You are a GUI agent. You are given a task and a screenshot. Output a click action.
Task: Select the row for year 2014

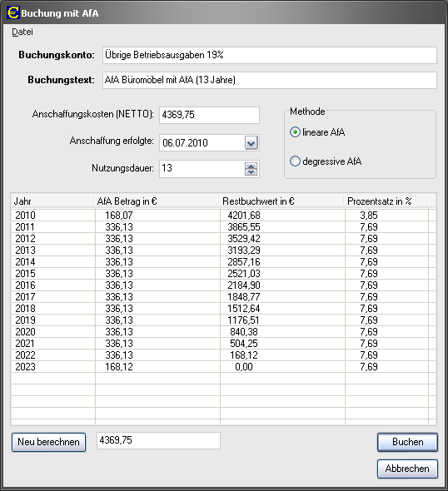pos(223,262)
